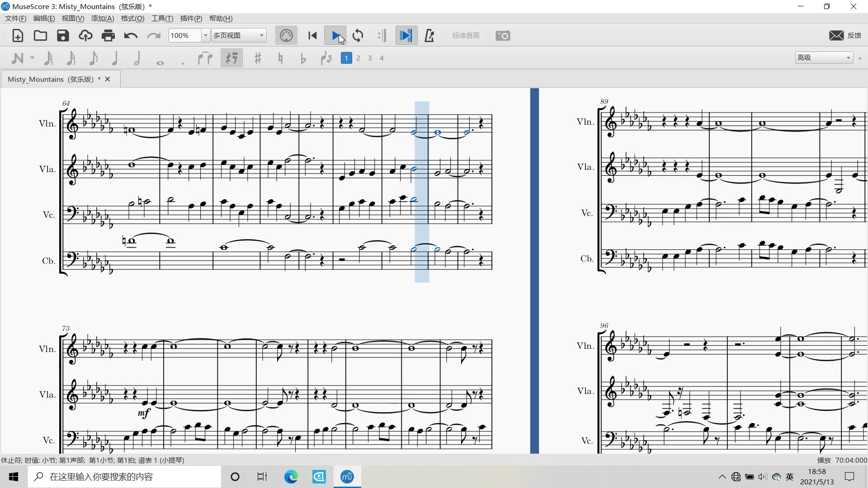
Task: Undo the last action
Action: [x=131, y=36]
